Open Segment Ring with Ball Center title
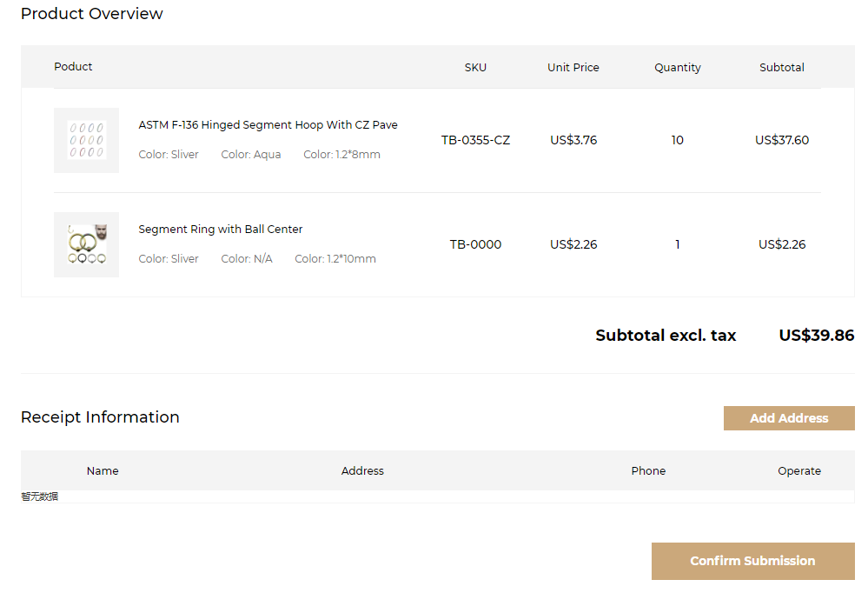 tap(221, 230)
